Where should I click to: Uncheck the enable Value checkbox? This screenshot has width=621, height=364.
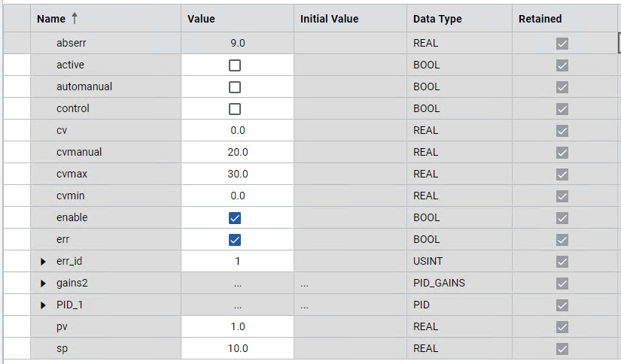[x=235, y=218]
